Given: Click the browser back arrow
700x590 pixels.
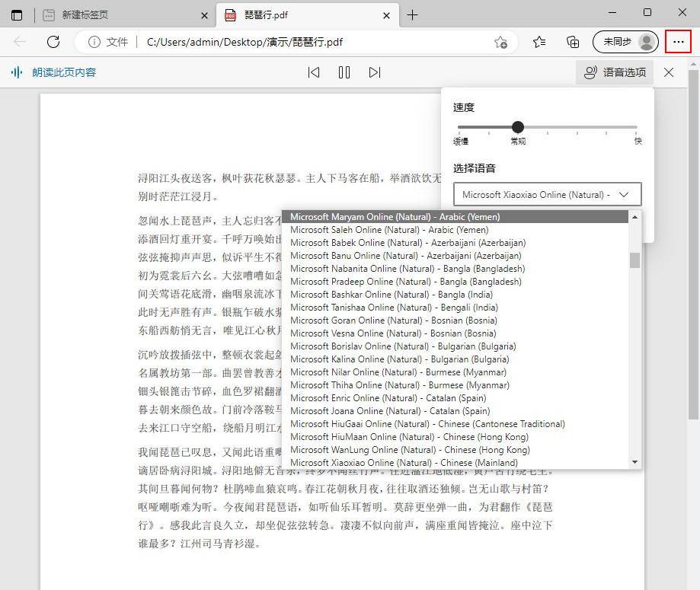Looking at the screenshot, I should pos(20,42).
